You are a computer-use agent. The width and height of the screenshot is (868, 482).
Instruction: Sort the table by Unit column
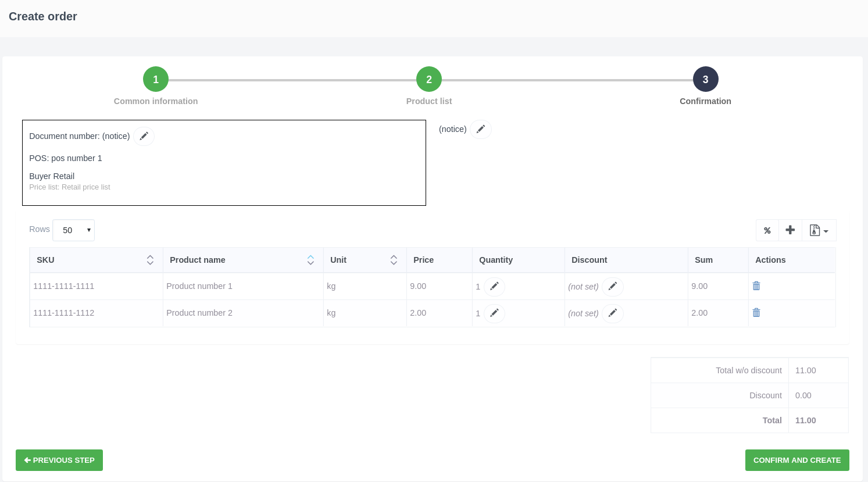pyautogui.click(x=394, y=260)
